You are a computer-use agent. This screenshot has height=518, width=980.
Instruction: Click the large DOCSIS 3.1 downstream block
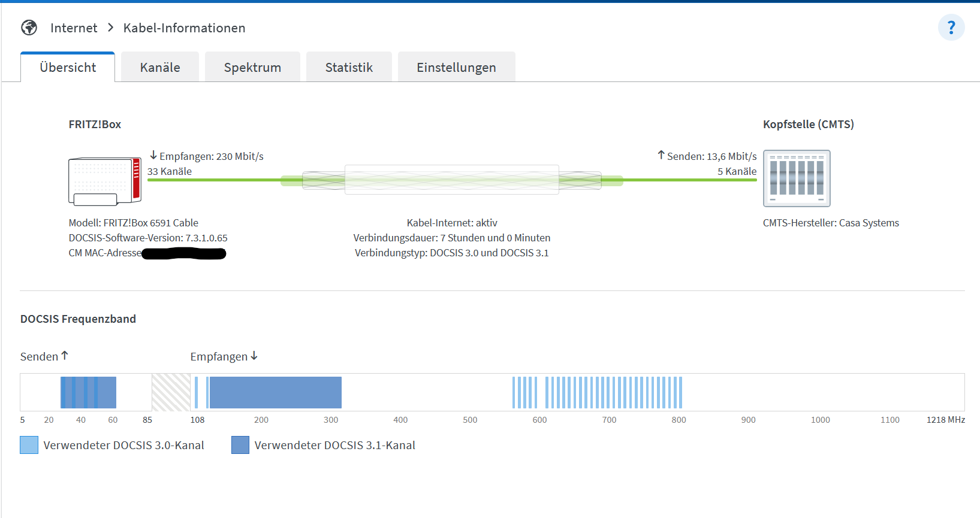(x=275, y=392)
